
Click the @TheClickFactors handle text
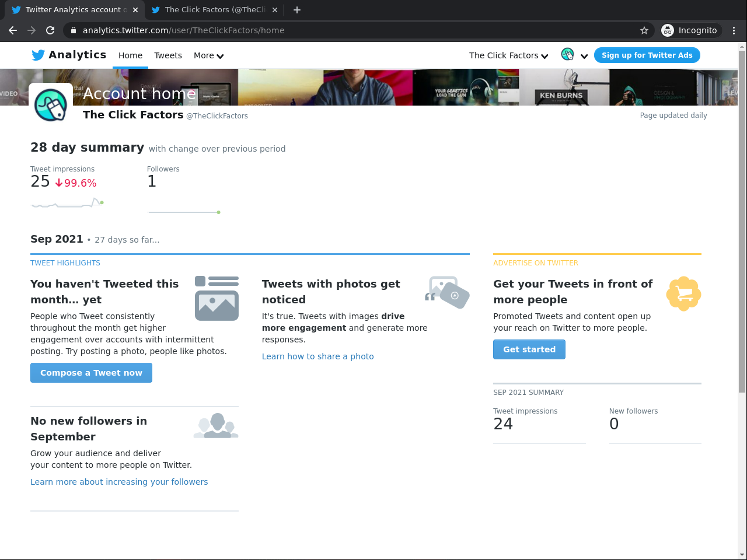click(217, 116)
